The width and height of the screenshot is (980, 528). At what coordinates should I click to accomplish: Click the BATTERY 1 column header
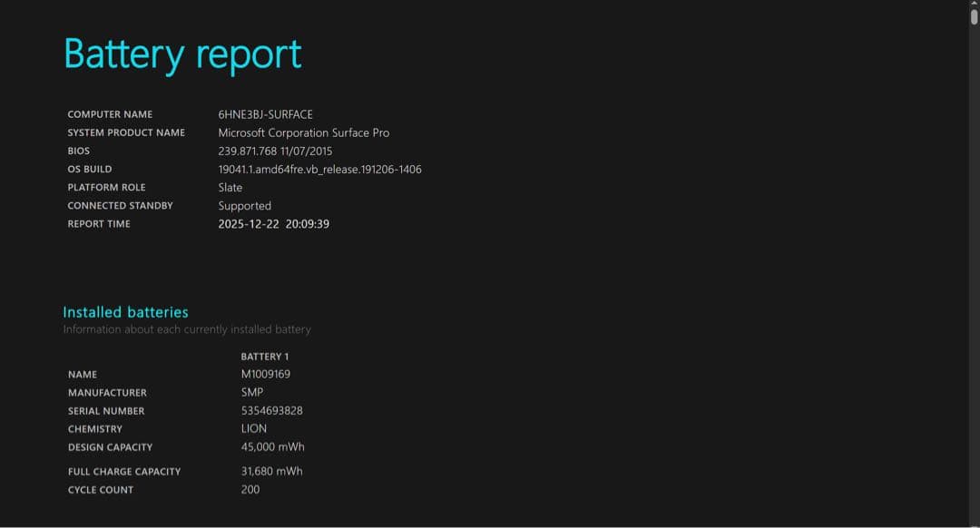pyautogui.click(x=265, y=357)
